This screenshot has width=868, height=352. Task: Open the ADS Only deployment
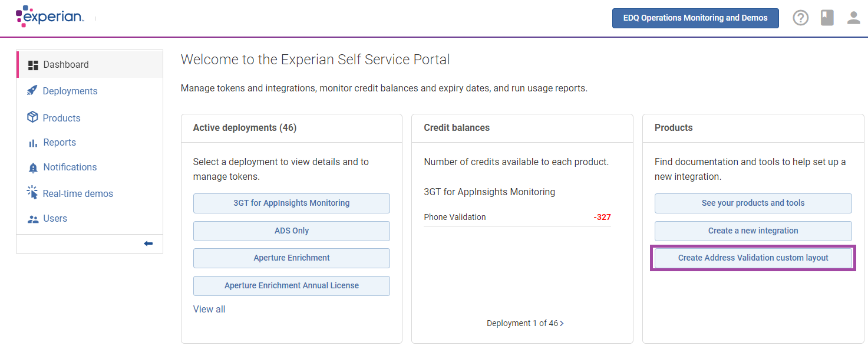[x=291, y=231]
